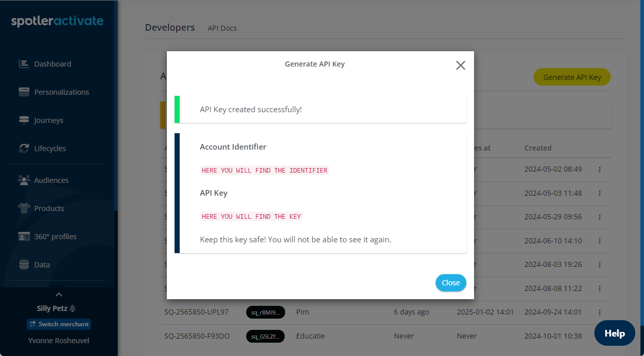644x356 pixels.
Task: Open options menu for the Educatie key row
Action: tap(599, 337)
